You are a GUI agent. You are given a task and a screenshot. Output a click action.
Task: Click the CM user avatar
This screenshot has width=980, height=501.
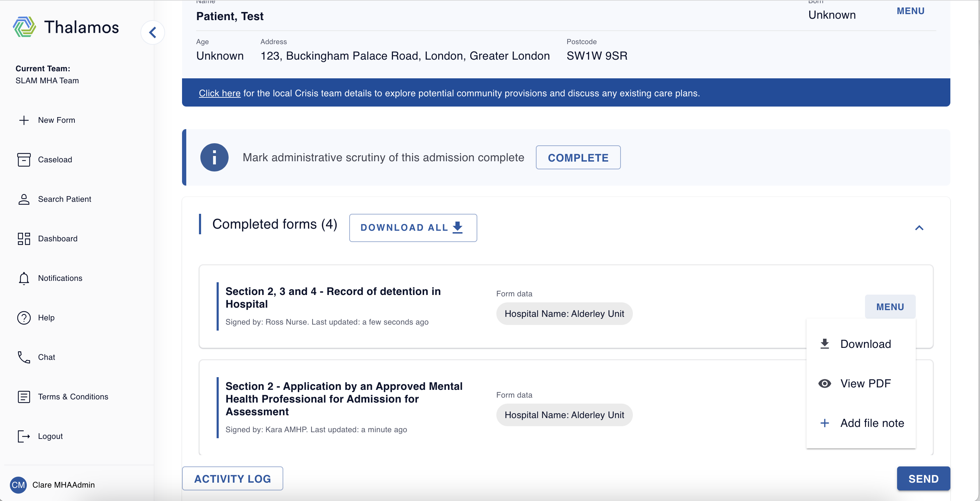tap(18, 485)
